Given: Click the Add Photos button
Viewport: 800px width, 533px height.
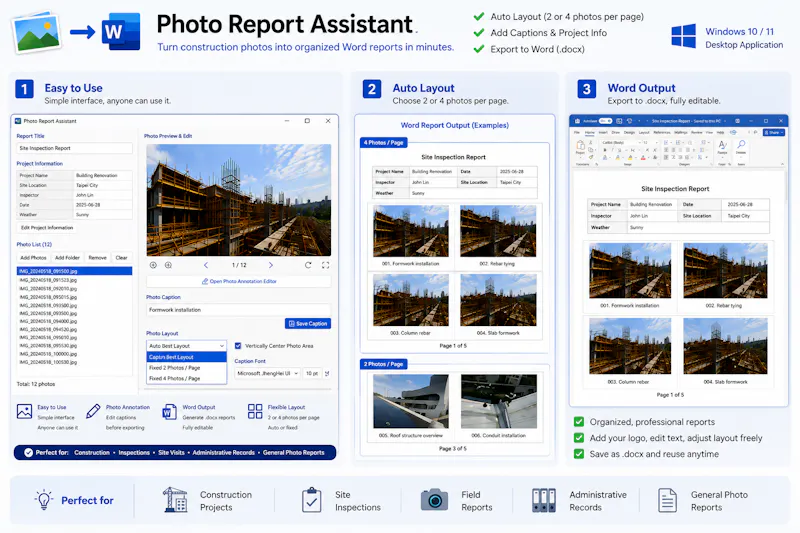Looking at the screenshot, I should [x=34, y=258].
